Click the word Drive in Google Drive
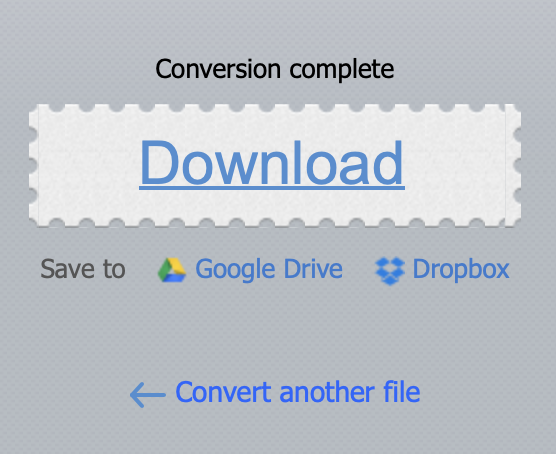This screenshot has height=454, width=556. coord(313,268)
